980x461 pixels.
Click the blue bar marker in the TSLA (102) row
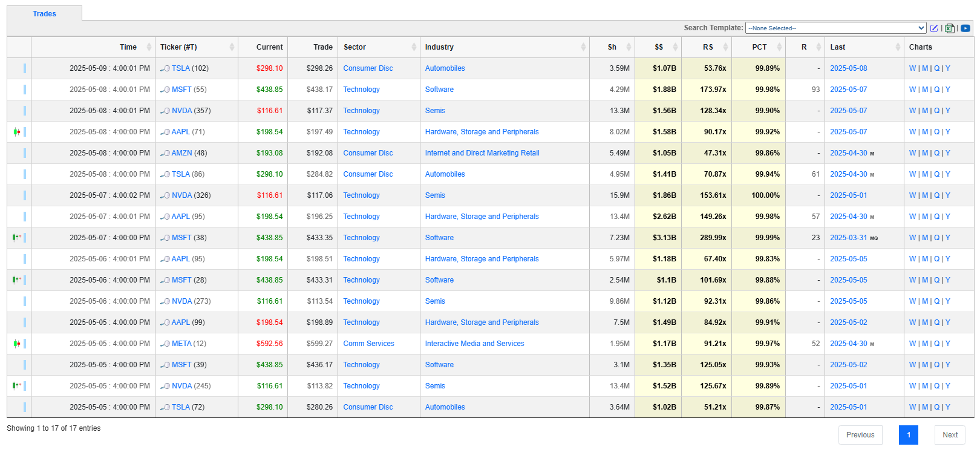click(25, 68)
